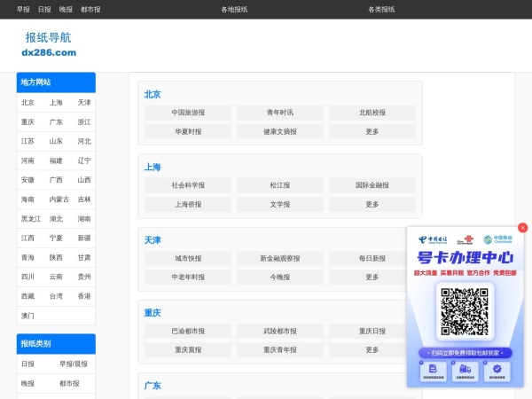Viewport: 532px width, 399px height.
Task: Open 松江报 newspaper
Action: pyautogui.click(x=280, y=185)
